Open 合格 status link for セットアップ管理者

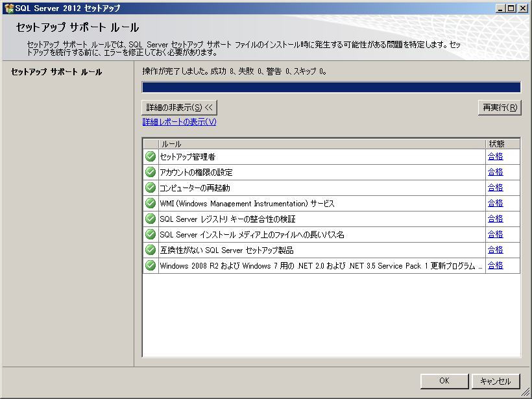click(495, 156)
